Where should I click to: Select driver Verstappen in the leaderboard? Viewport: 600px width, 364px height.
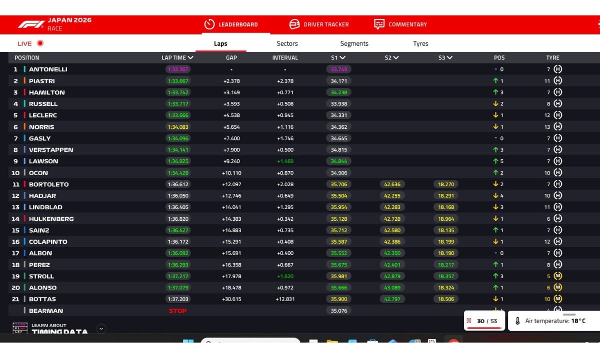(x=51, y=150)
